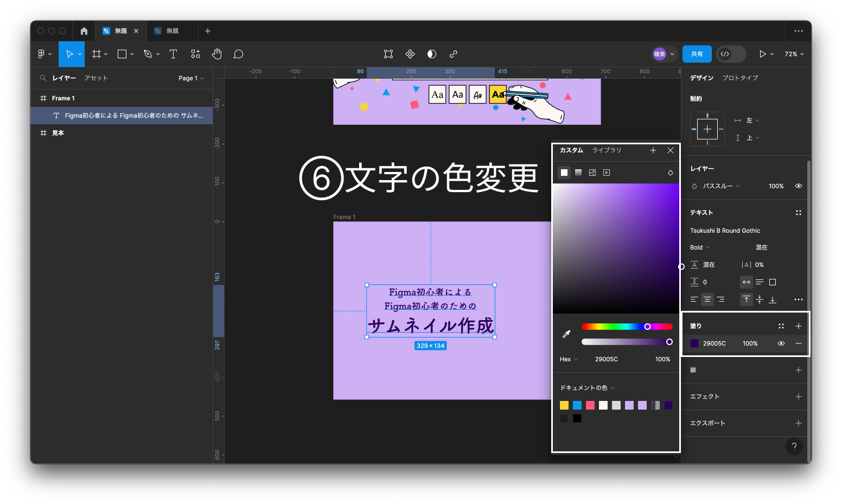Open the pass-through blend mode dropdown
Screen dimensions: 842x504
pyautogui.click(x=721, y=186)
